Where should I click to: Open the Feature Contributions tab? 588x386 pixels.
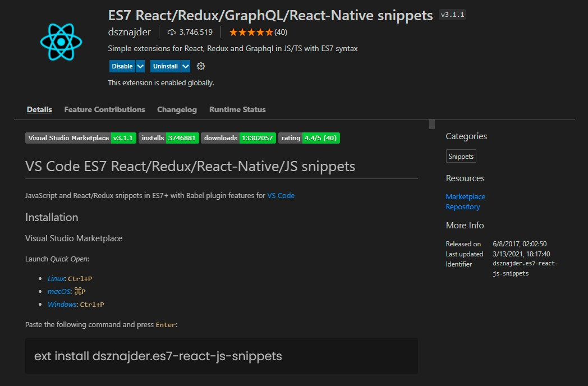104,109
